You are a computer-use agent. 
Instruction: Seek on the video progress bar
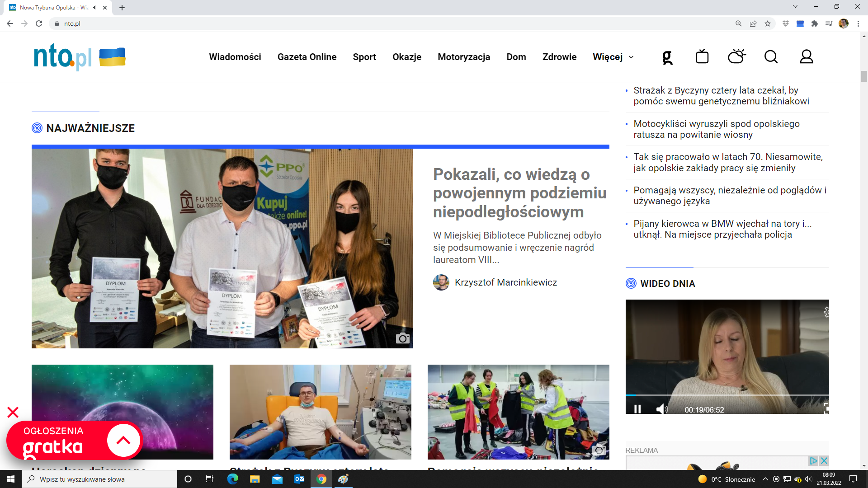pos(727,395)
